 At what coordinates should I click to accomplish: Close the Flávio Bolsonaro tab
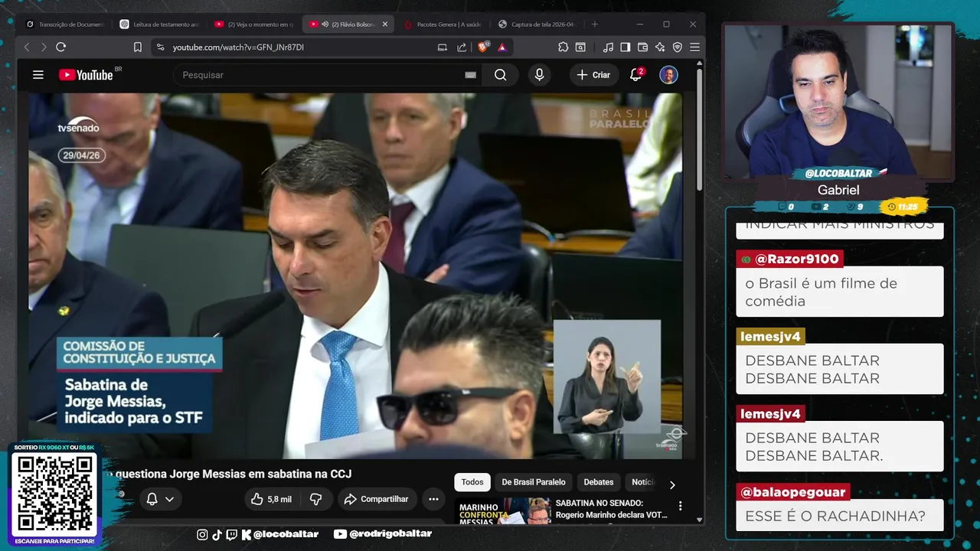point(385,24)
